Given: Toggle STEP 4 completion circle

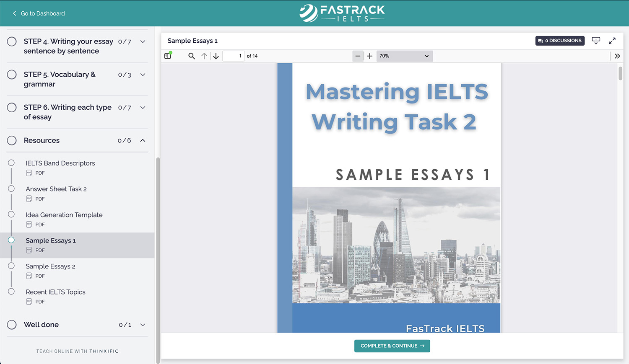Looking at the screenshot, I should click(12, 41).
